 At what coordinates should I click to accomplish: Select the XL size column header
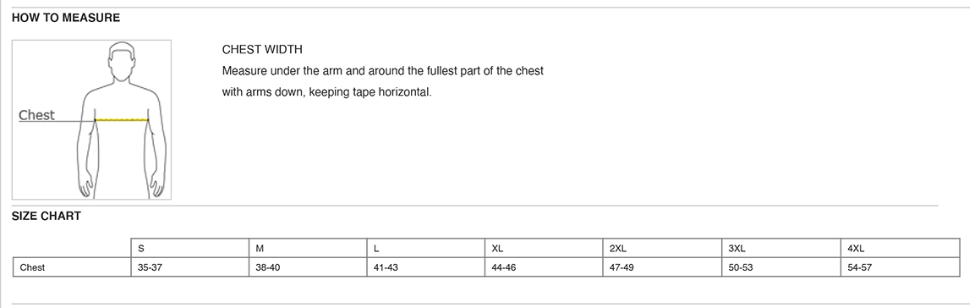pyautogui.click(x=544, y=248)
